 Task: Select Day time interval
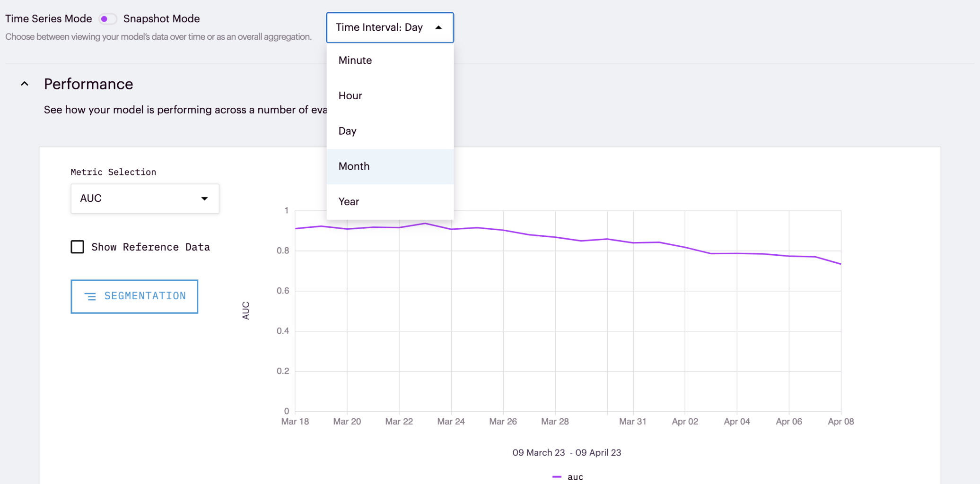(x=390, y=131)
